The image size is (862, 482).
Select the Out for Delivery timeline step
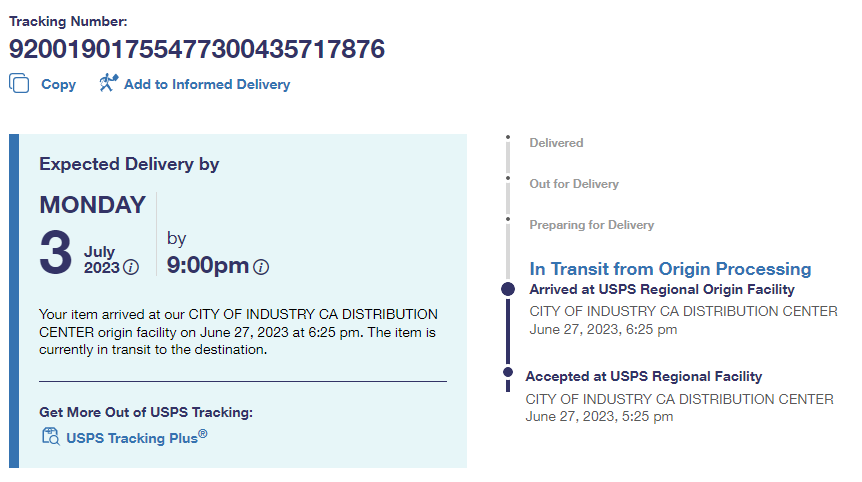coord(574,184)
